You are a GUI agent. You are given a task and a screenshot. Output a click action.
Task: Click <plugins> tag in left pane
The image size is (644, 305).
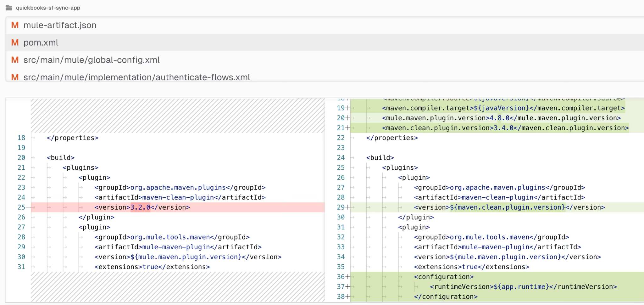coord(80,167)
